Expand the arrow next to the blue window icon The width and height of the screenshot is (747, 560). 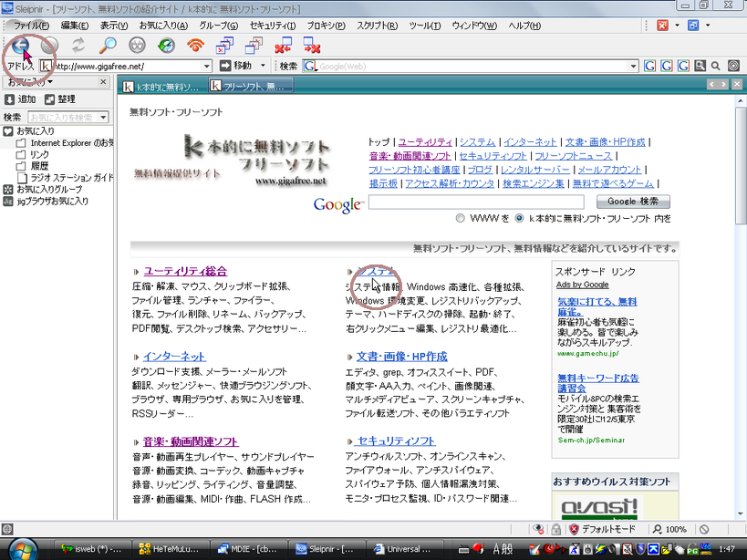pyautogui.click(x=708, y=26)
